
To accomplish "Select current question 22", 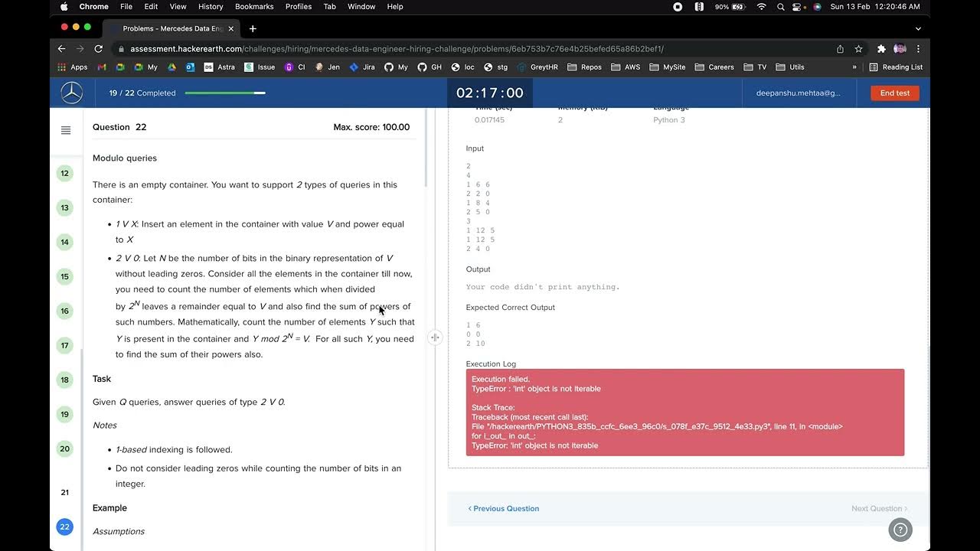I will [x=65, y=527].
